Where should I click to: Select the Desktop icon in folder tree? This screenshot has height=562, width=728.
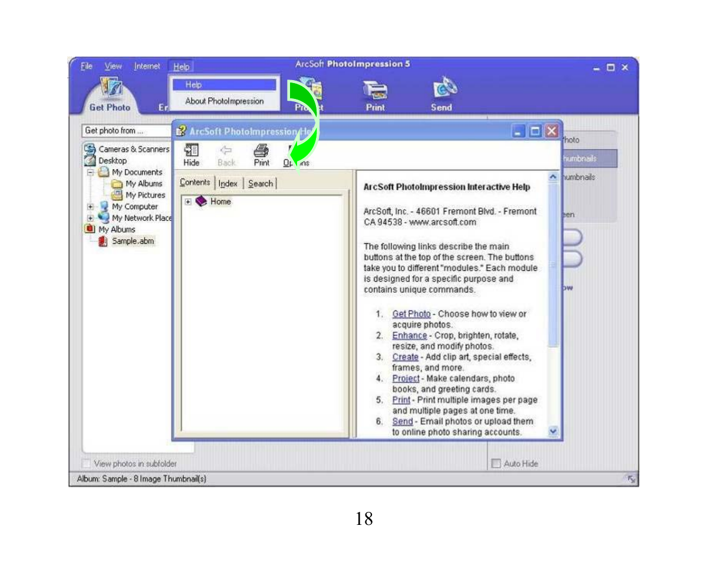(x=90, y=160)
